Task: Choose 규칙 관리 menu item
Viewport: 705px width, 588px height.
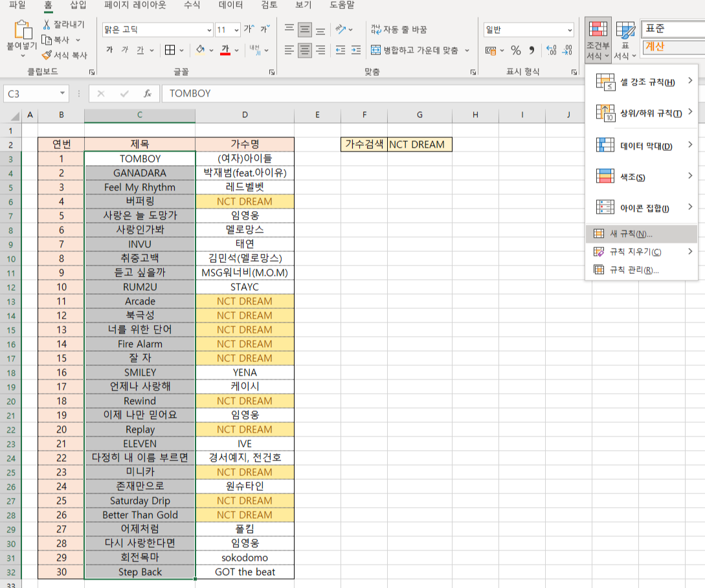Action: coord(642,269)
